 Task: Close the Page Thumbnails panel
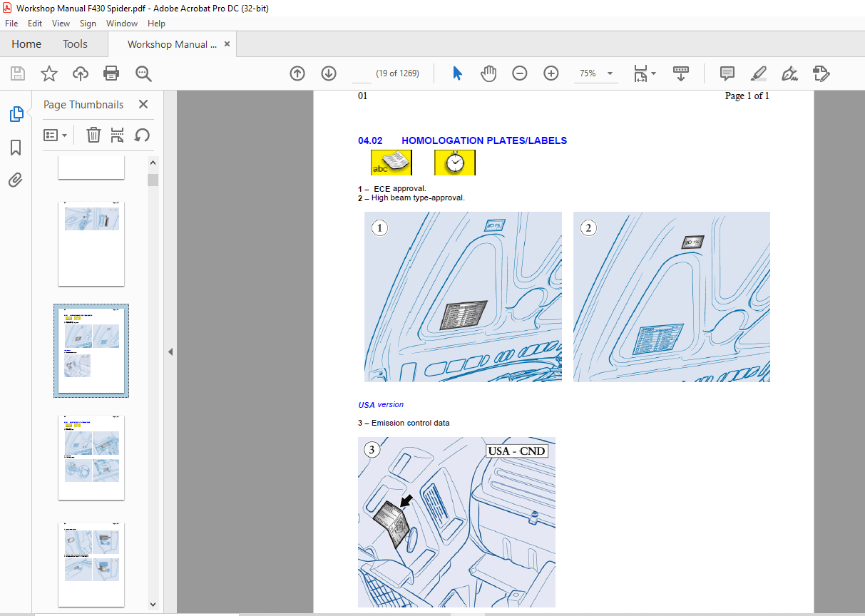pos(143,104)
